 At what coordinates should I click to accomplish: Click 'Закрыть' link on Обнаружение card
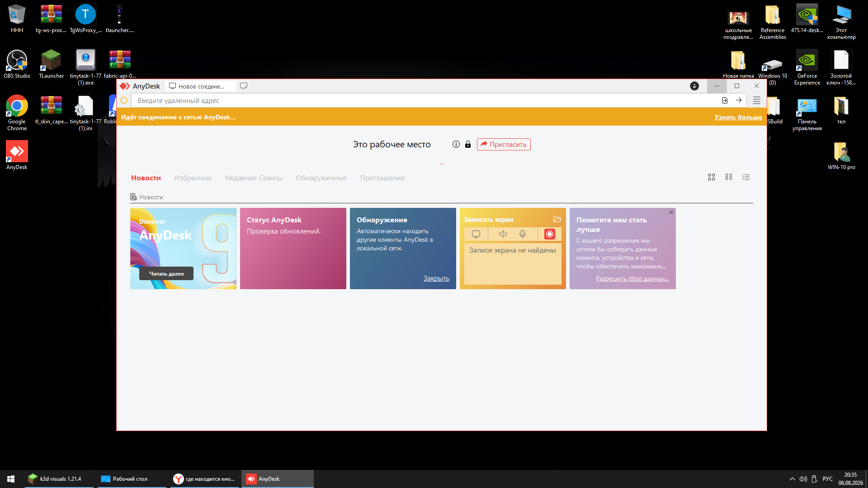(436, 278)
